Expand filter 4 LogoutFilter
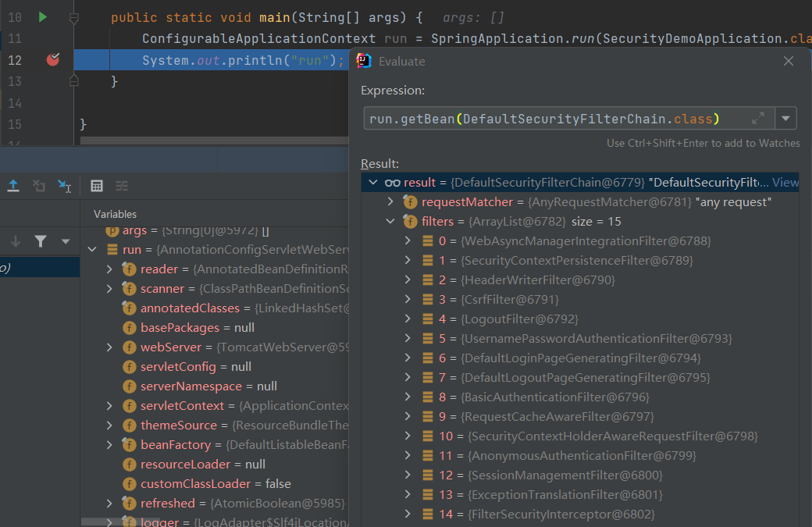Image resolution: width=812 pixels, height=527 pixels. 408,319
